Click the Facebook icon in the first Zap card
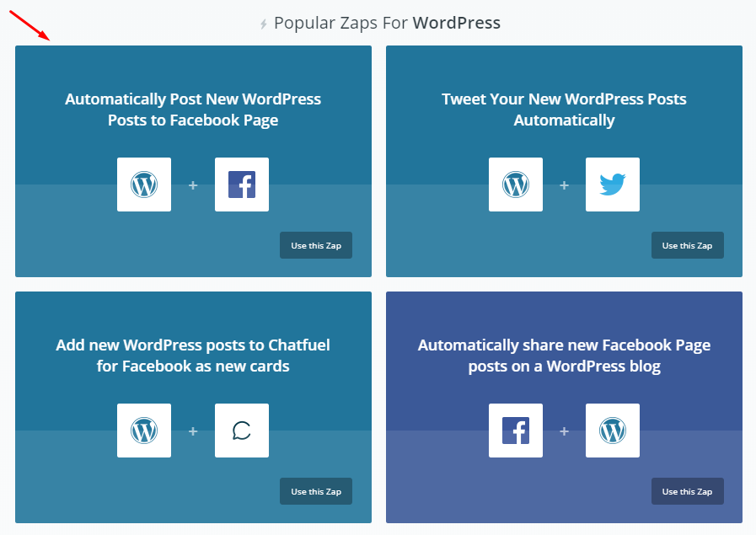 (242, 185)
